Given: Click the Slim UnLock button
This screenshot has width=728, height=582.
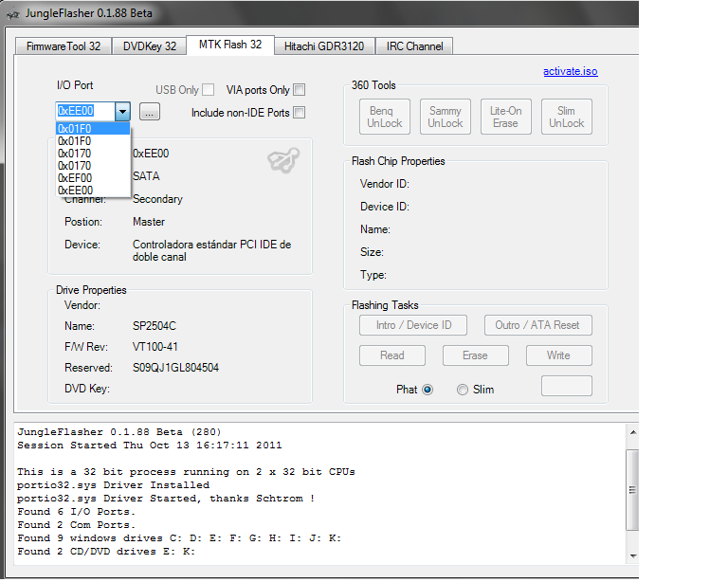Looking at the screenshot, I should pos(567,117).
